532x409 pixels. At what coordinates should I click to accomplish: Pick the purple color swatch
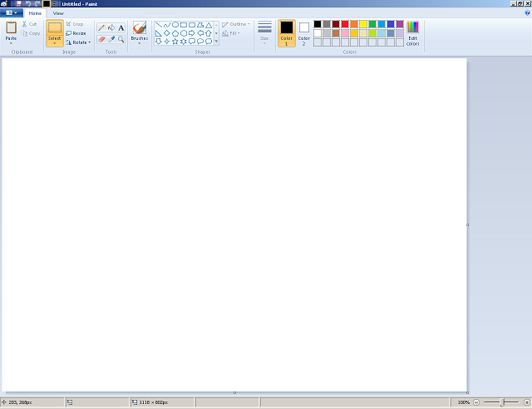[x=400, y=24]
